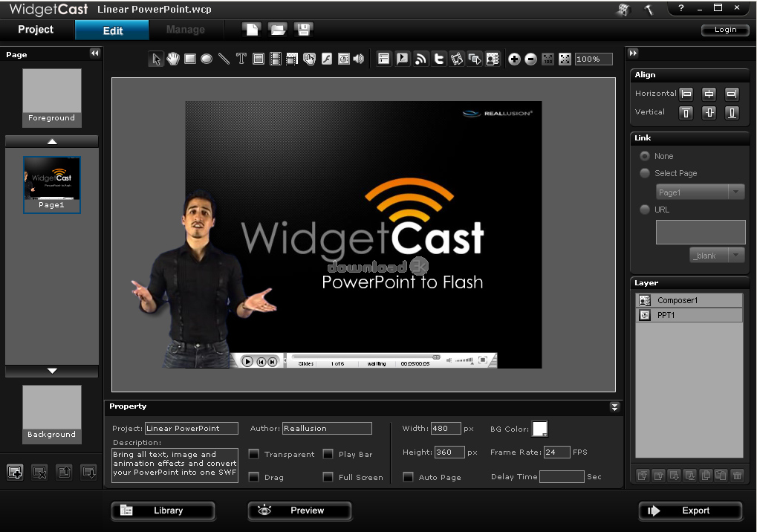The image size is (757, 532).
Task: Select the None link radio button
Action: [645, 156]
